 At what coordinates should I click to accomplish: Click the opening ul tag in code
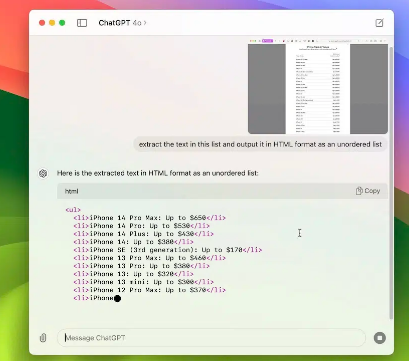(x=73, y=210)
